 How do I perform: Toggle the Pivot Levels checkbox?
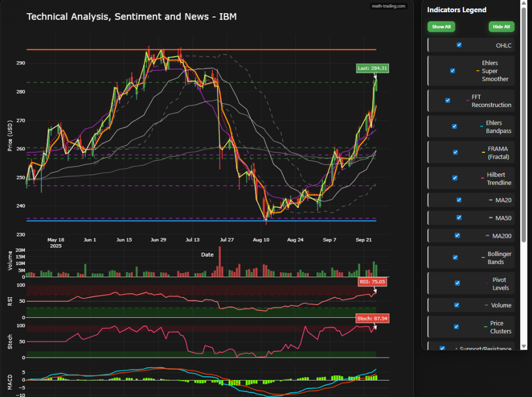[458, 283]
